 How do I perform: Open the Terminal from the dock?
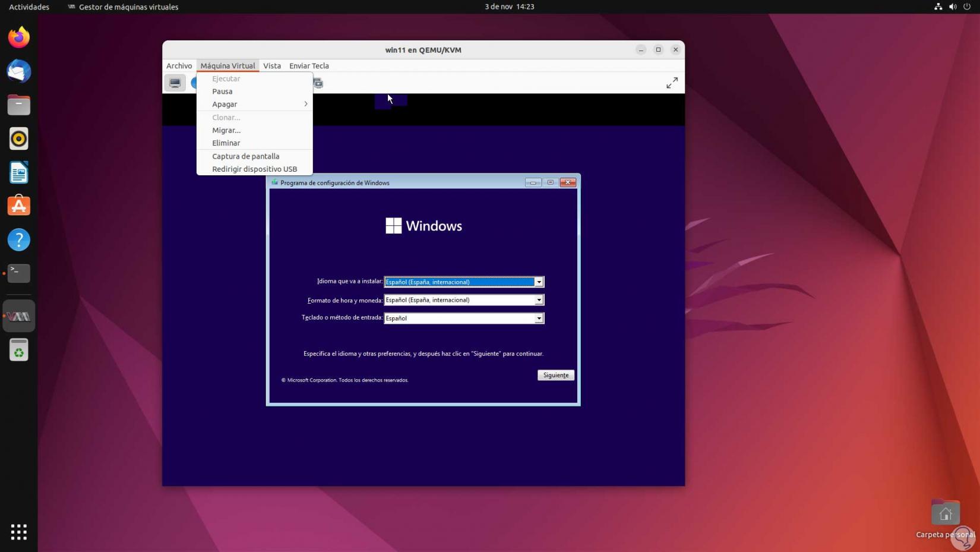coord(19,273)
